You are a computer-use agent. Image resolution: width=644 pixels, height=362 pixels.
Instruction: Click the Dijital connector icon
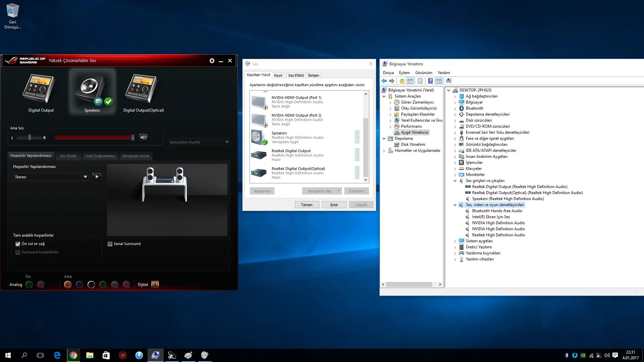(x=155, y=285)
